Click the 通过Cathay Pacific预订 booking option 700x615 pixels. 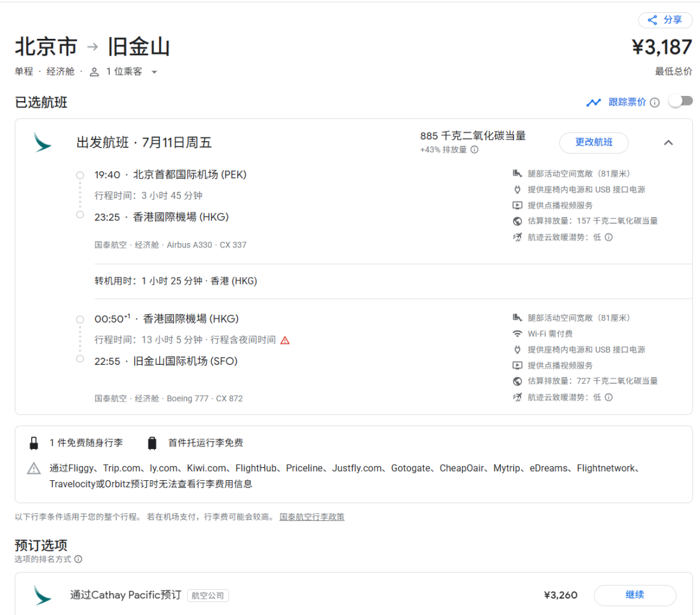coord(126,595)
